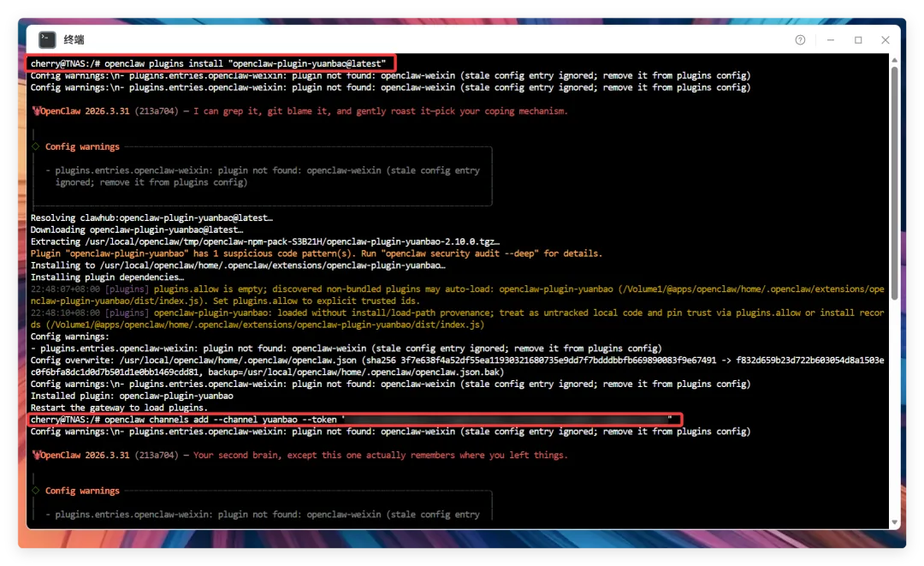The height and width of the screenshot is (566, 924).
Task: Click the suspicious code pattern warning line
Action: pyautogui.click(x=317, y=253)
